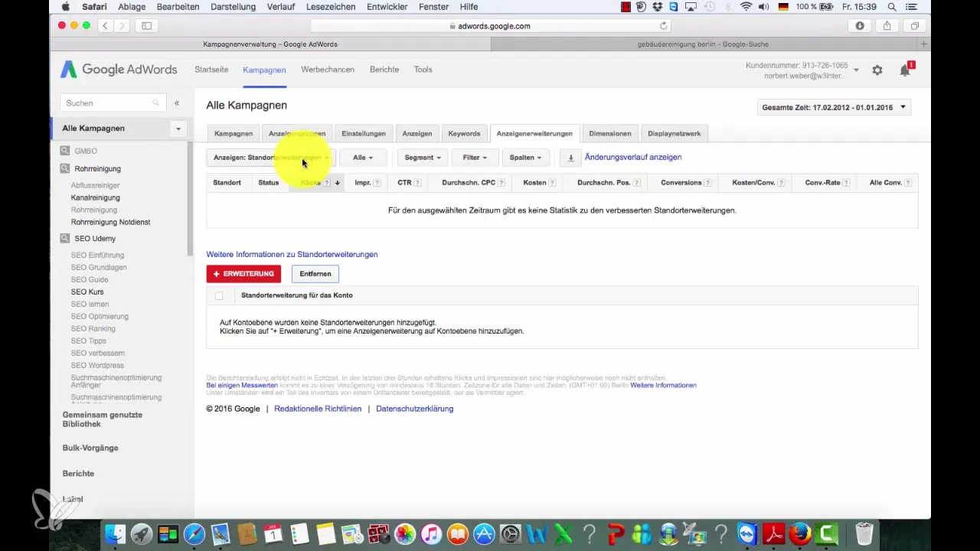This screenshot has width=980, height=551.
Task: Open App Store icon in dock
Action: 484,533
